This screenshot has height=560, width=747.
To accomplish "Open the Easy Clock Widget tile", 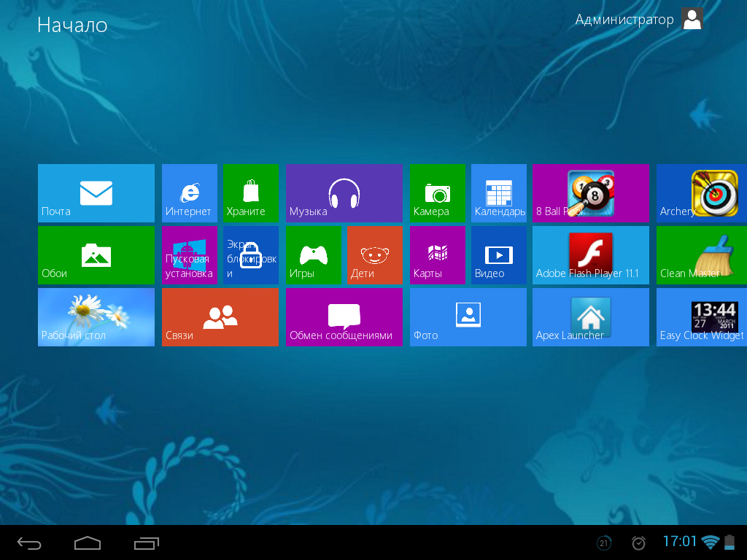I will (x=702, y=317).
